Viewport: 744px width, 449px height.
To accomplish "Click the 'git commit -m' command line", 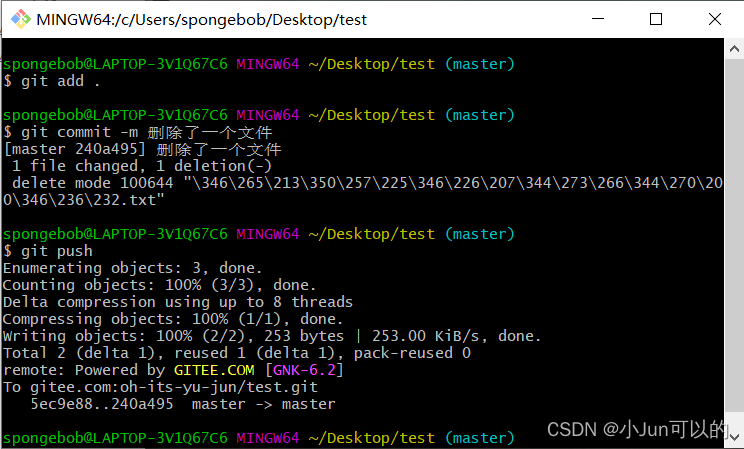I will click(138, 132).
